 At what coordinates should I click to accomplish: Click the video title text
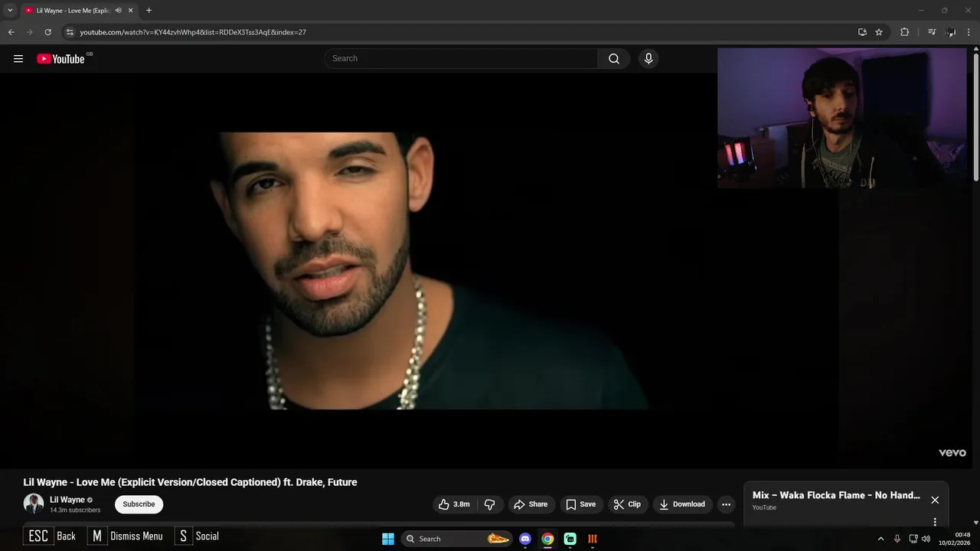pyautogui.click(x=190, y=482)
